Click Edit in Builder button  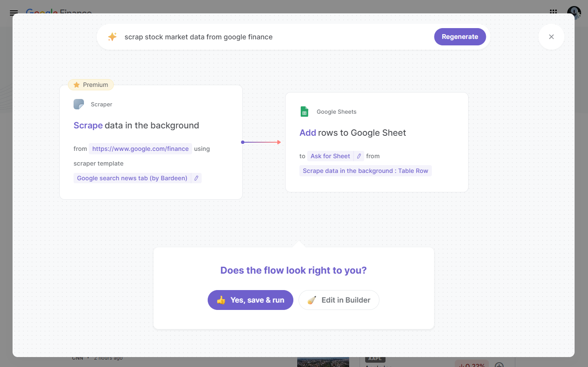[339, 300]
